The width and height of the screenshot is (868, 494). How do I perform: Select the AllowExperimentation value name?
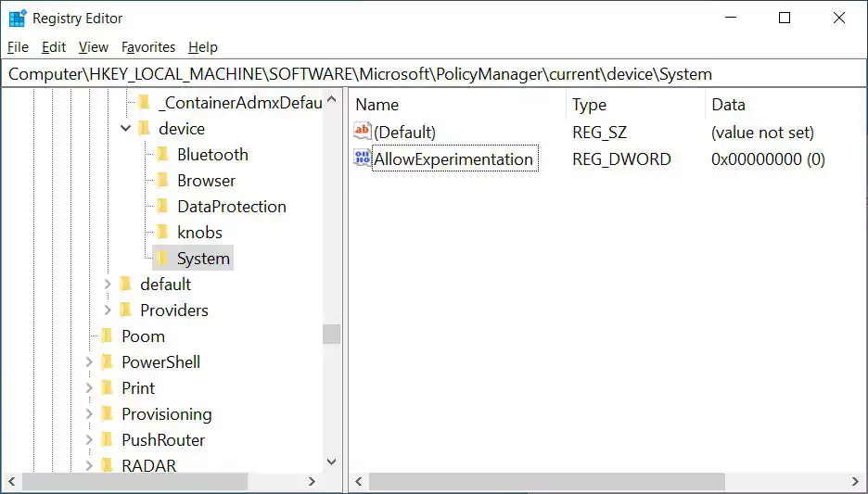tap(453, 159)
